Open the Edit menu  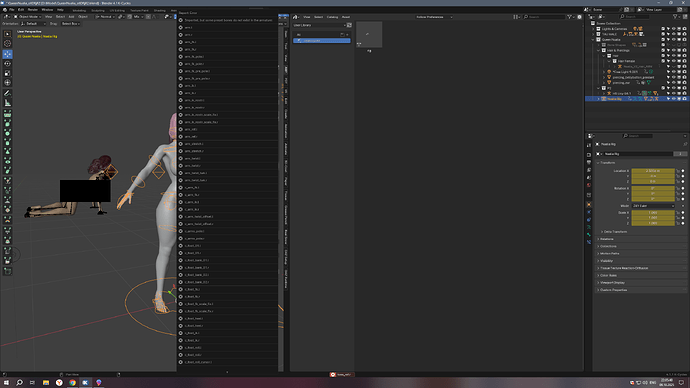[21, 10]
